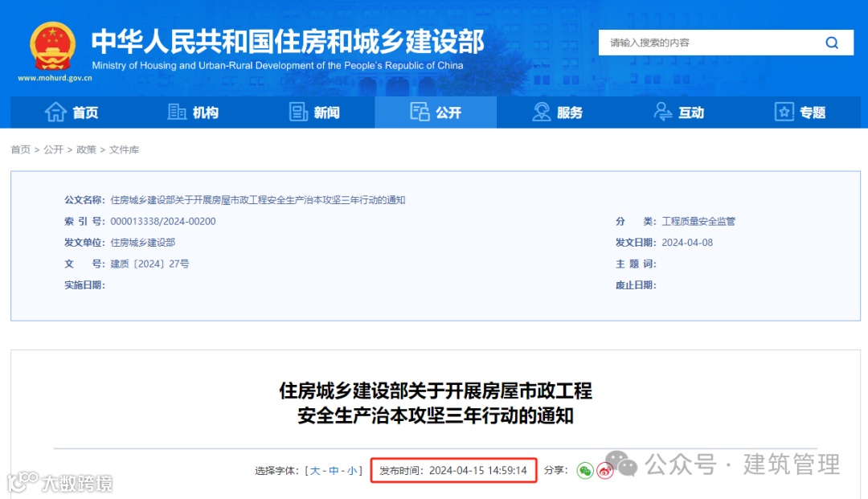This screenshot has width=868, height=499.
Task: Share via WeChat icon
Action: (585, 471)
